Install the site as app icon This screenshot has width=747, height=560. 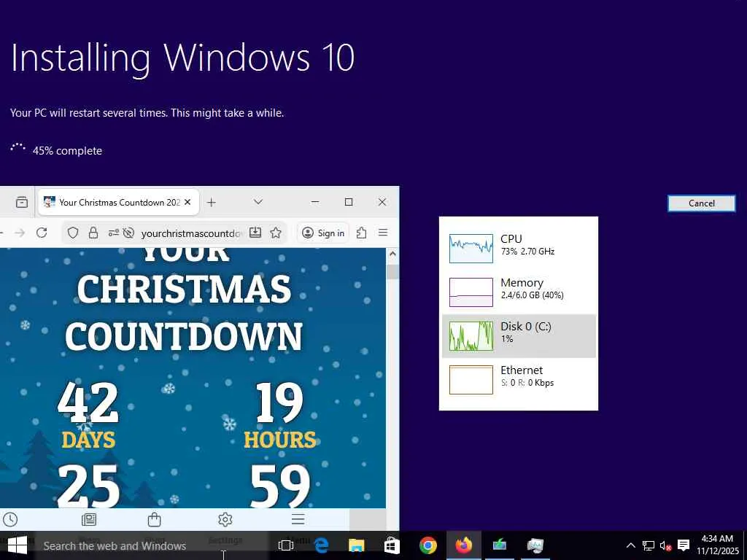click(x=255, y=233)
